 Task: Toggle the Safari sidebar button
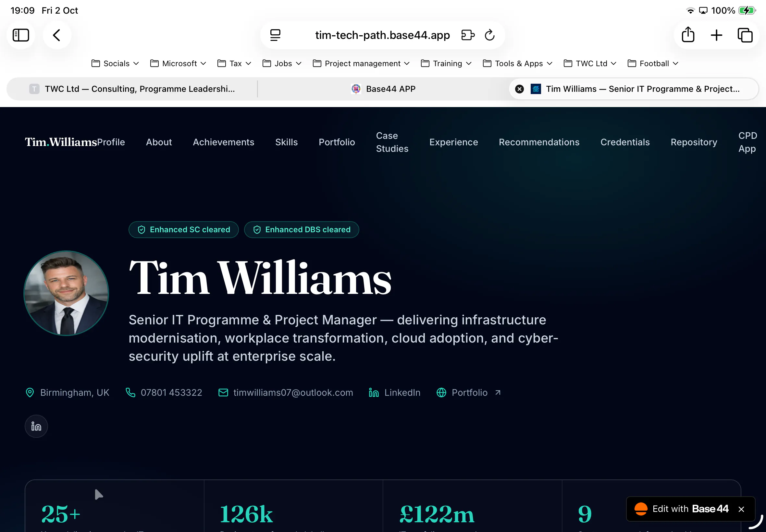[x=21, y=35]
